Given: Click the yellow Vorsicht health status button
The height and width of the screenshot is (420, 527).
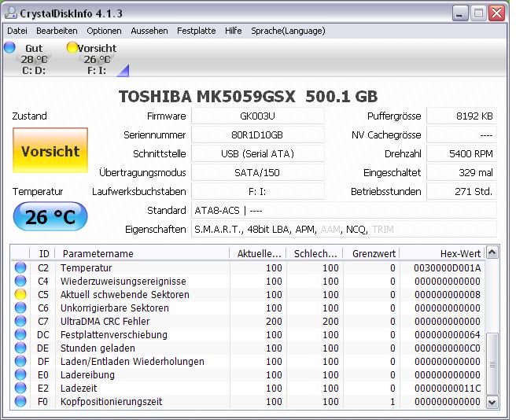Looking at the screenshot, I should click(x=50, y=150).
